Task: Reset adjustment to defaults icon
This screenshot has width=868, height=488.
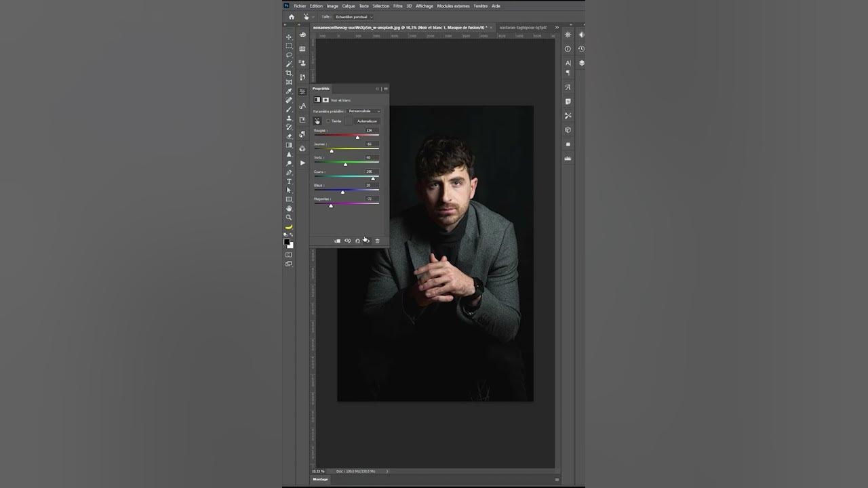Action: (357, 241)
